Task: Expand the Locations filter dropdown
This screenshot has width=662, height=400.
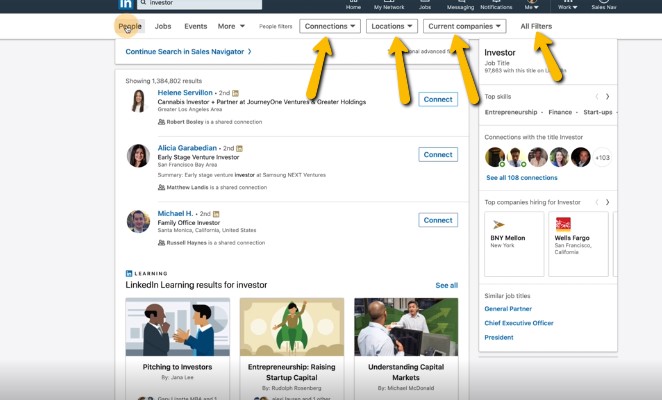Action: [391, 26]
